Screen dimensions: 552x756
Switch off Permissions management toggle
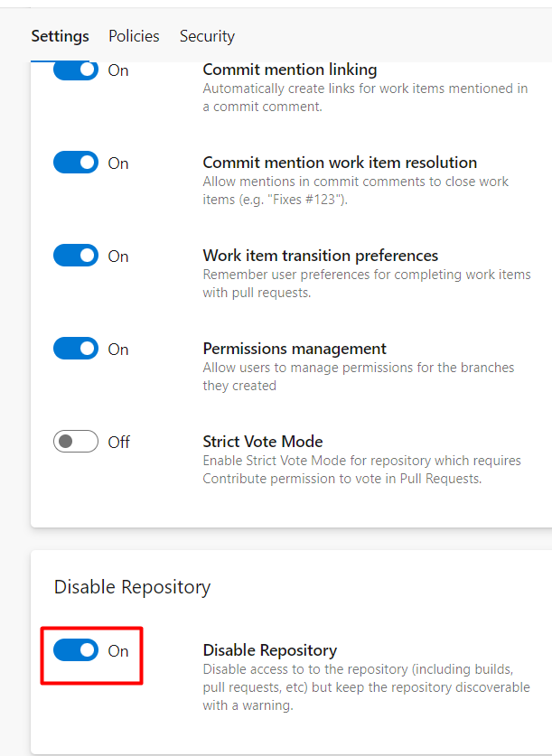(76, 349)
